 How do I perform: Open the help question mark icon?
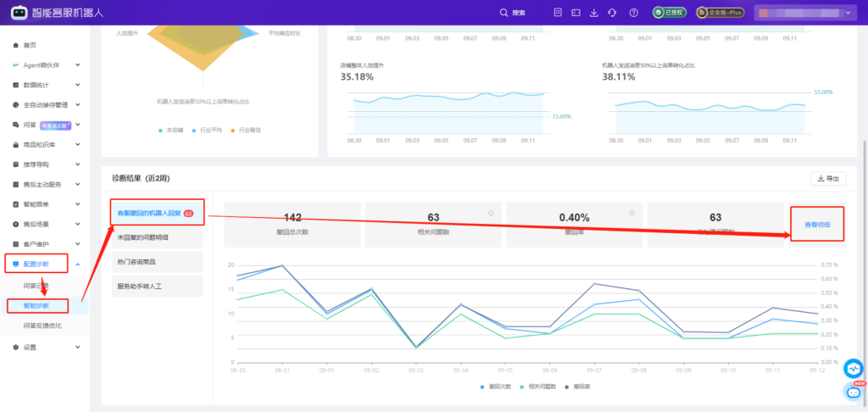click(x=633, y=13)
